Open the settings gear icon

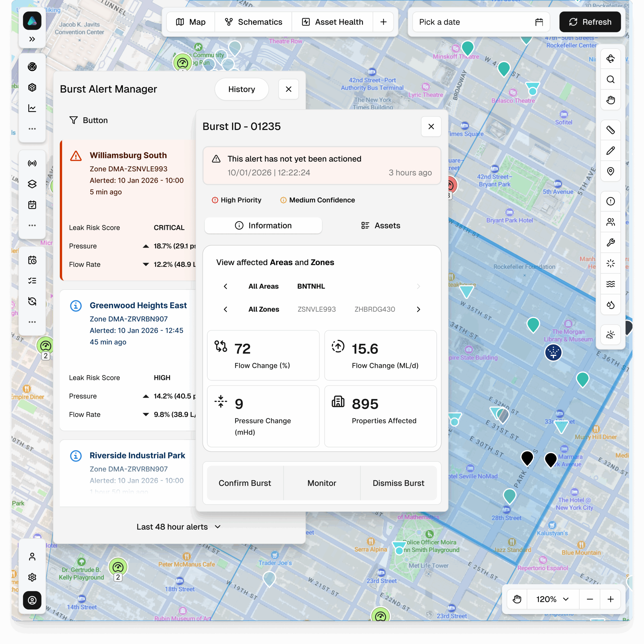32,577
